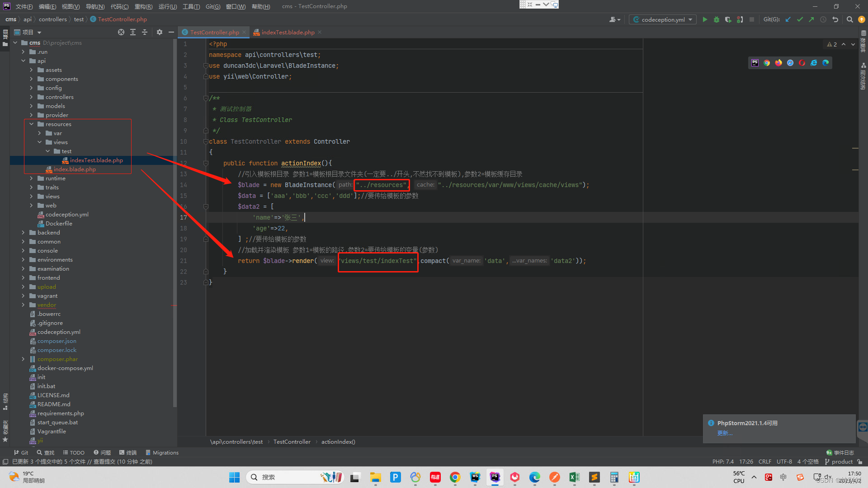Expand the backend folder

coord(23,232)
